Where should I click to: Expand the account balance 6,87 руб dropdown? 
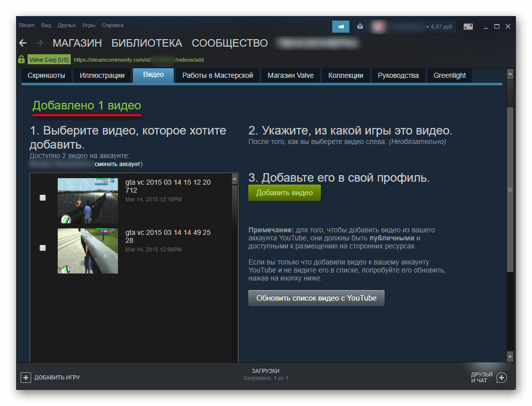439,27
